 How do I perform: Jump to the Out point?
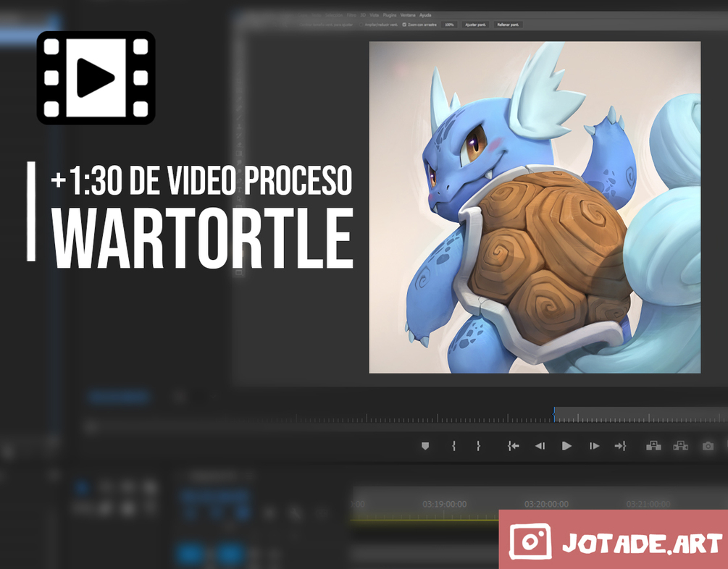tap(620, 446)
